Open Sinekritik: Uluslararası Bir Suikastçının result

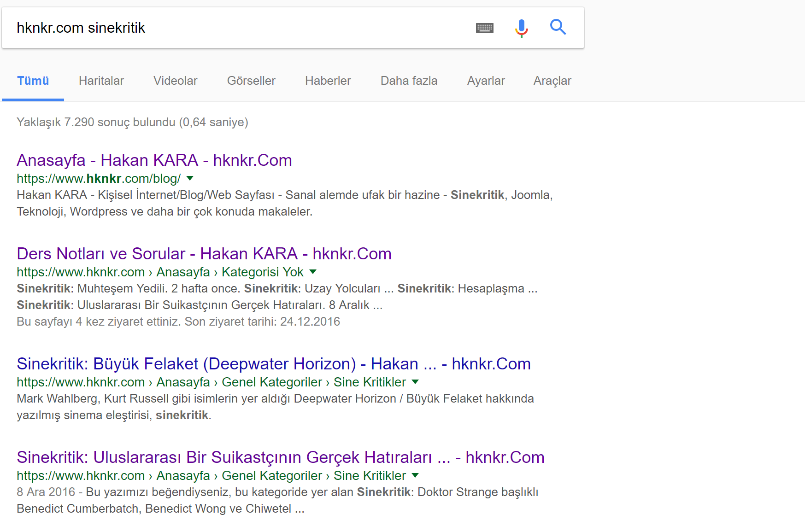click(280, 457)
